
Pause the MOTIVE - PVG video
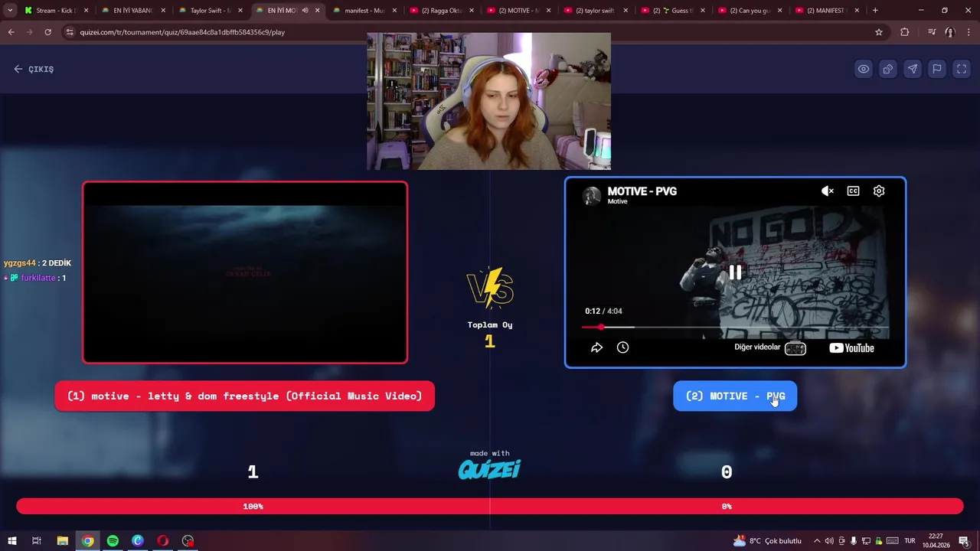tap(735, 272)
